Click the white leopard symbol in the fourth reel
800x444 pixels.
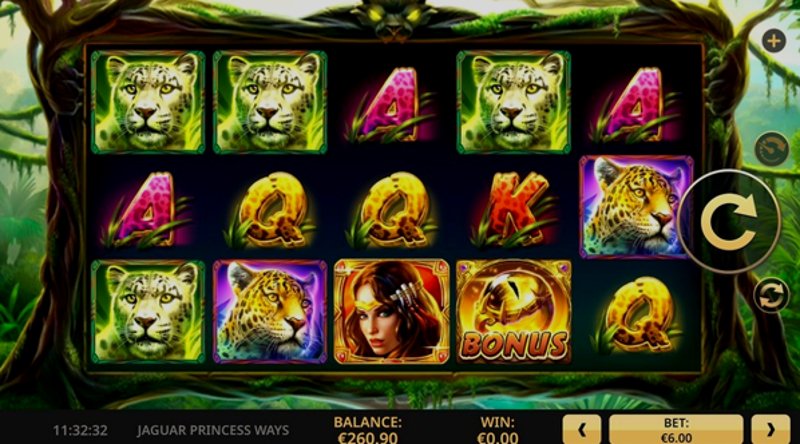tap(513, 102)
